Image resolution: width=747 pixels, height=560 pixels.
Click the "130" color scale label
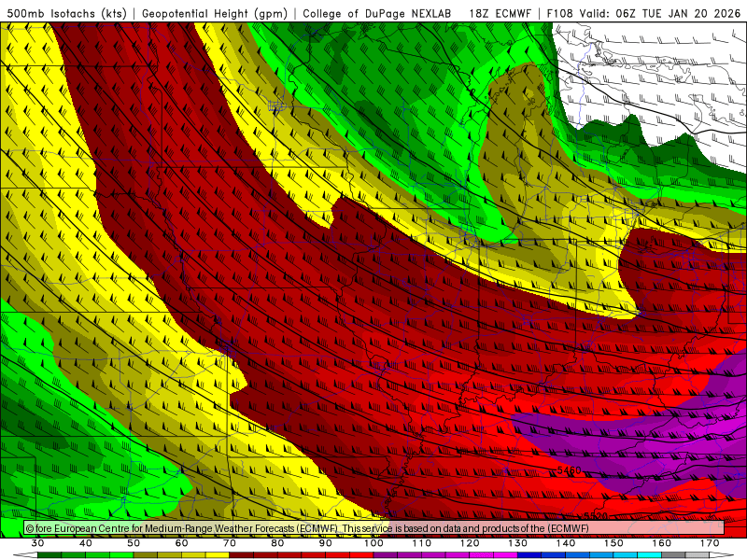point(518,543)
